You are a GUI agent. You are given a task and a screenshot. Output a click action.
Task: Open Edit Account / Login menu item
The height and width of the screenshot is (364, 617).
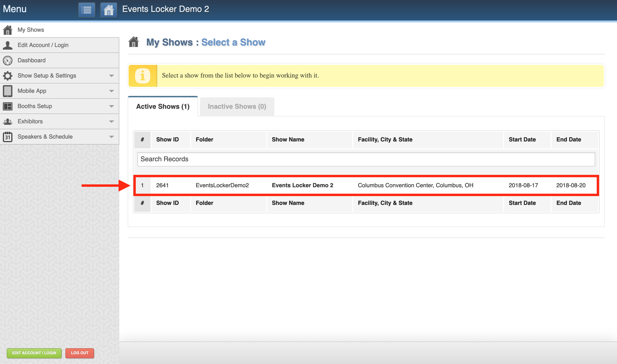(59, 45)
